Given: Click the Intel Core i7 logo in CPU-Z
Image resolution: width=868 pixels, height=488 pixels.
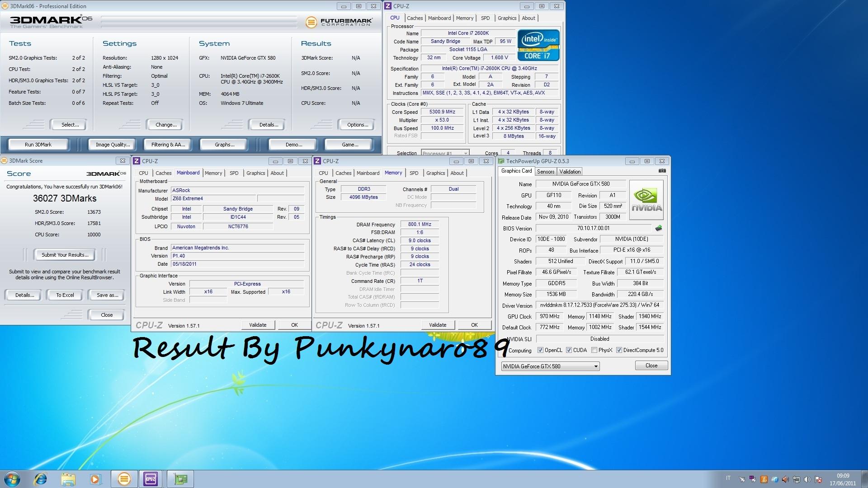Looking at the screenshot, I should (538, 45).
